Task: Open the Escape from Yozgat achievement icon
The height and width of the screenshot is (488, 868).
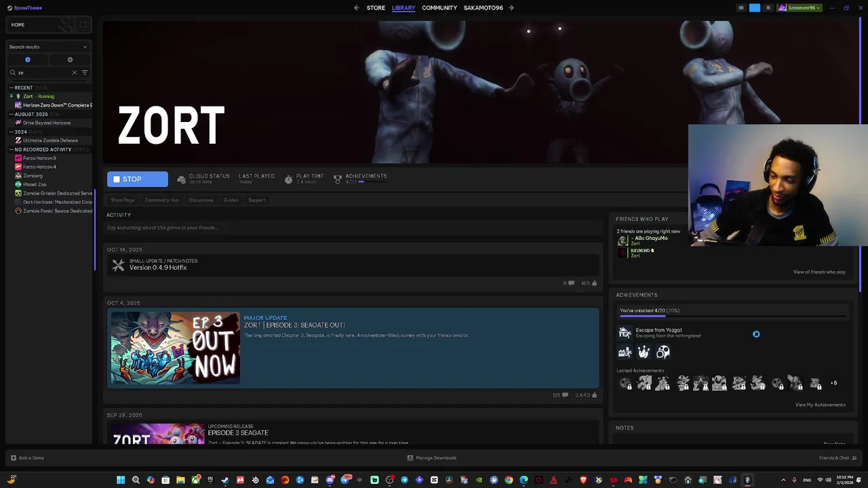Action: coord(625,332)
